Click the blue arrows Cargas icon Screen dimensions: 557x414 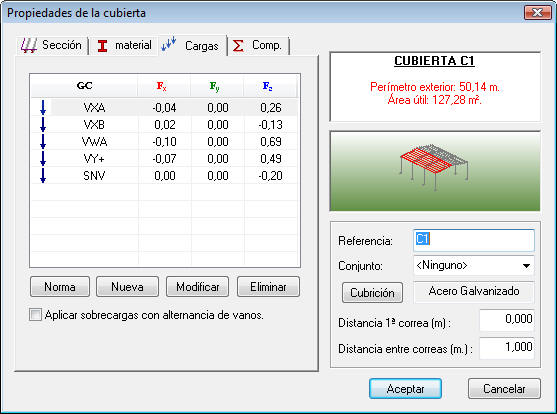pyautogui.click(x=169, y=44)
